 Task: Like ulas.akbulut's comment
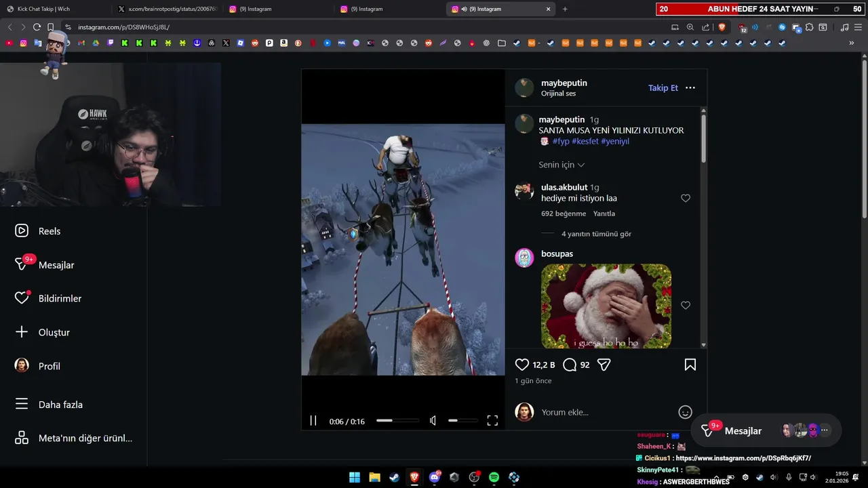686,199
